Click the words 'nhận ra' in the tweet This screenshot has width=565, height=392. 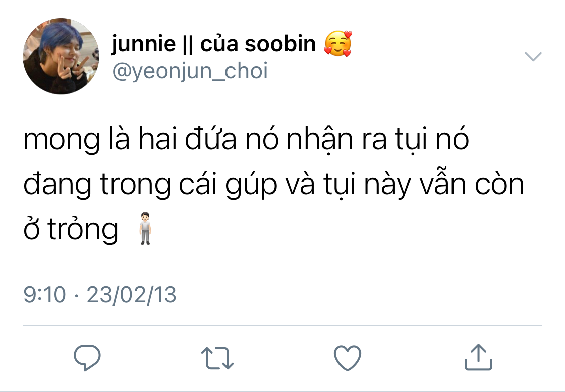tap(337, 140)
